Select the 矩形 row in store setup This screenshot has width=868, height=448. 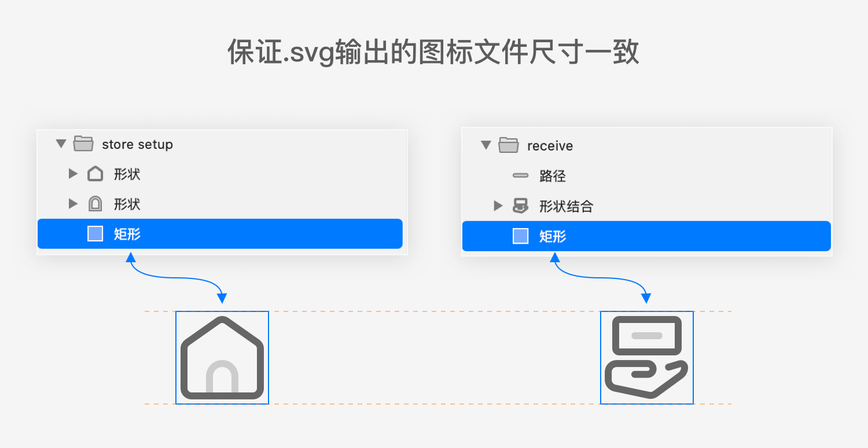click(220, 234)
